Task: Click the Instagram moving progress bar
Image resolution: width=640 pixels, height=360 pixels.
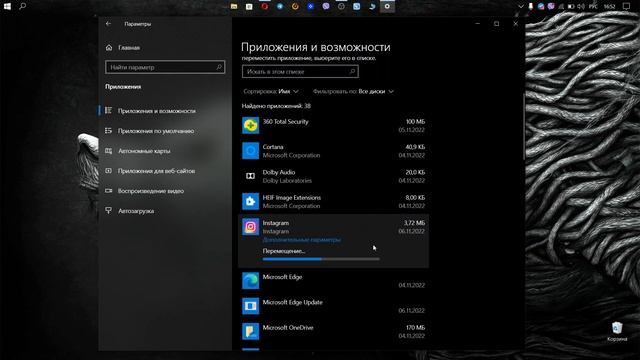Action: pyautogui.click(x=321, y=259)
